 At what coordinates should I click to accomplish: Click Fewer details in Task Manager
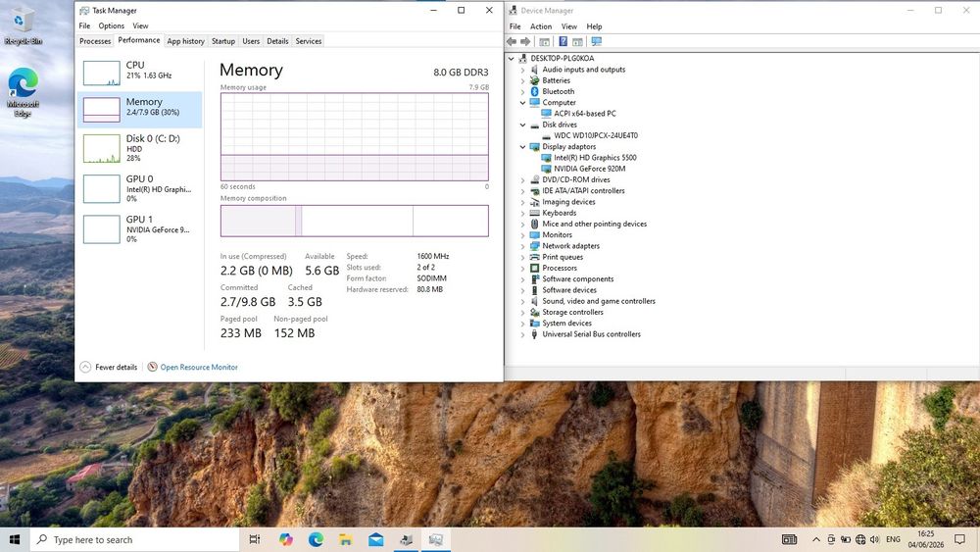pos(109,367)
